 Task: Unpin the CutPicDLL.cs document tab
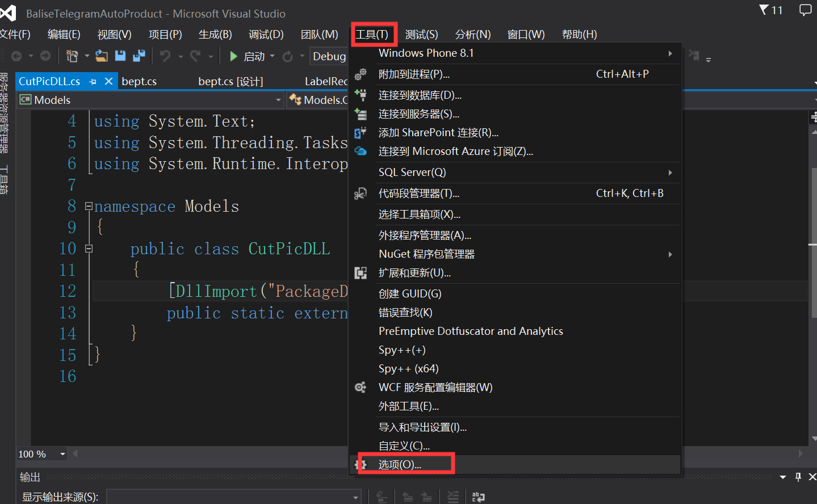[91, 82]
